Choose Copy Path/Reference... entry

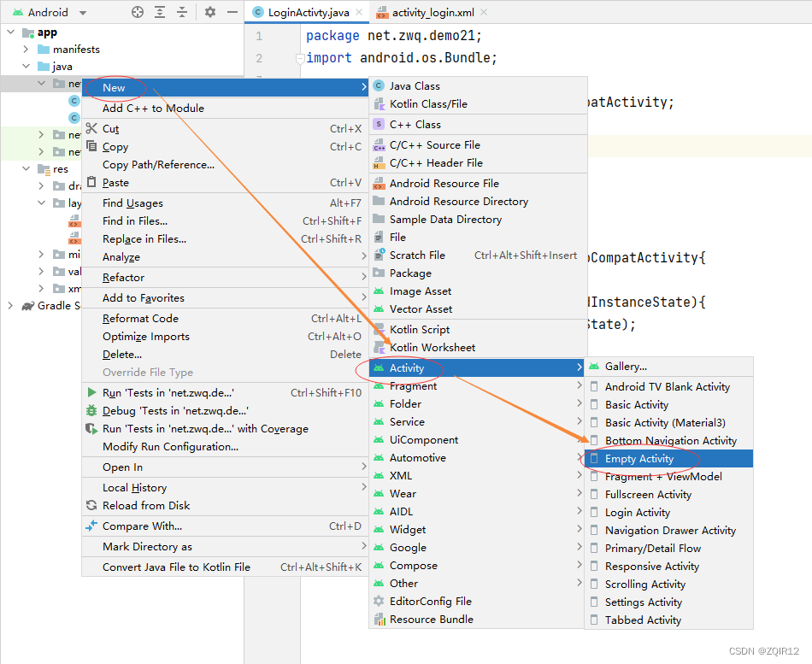pos(225,164)
